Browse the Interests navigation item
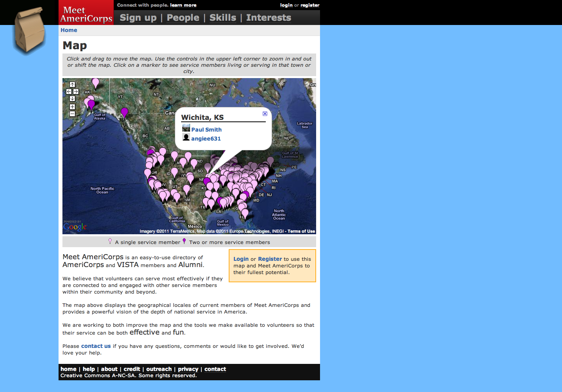Viewport: 562px width, 392px height. pos(269,18)
